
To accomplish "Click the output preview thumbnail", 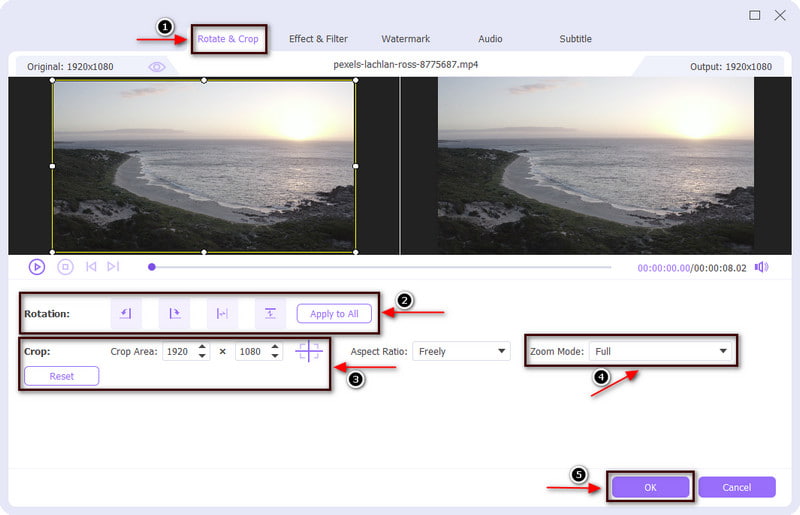I will [x=596, y=165].
